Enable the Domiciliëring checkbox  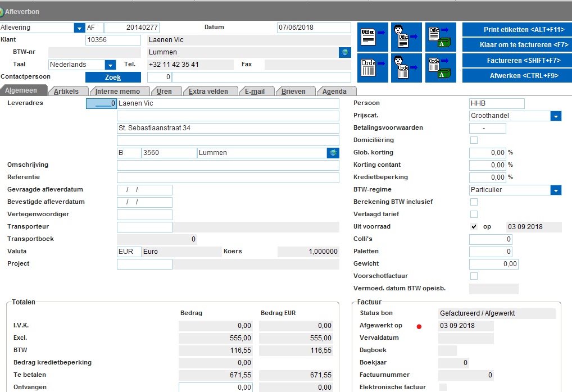(x=474, y=140)
